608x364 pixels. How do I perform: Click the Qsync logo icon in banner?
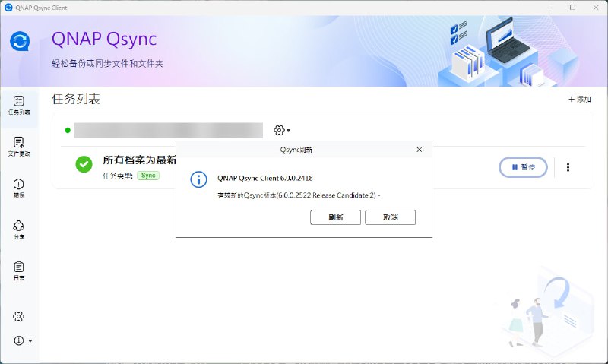pos(20,41)
